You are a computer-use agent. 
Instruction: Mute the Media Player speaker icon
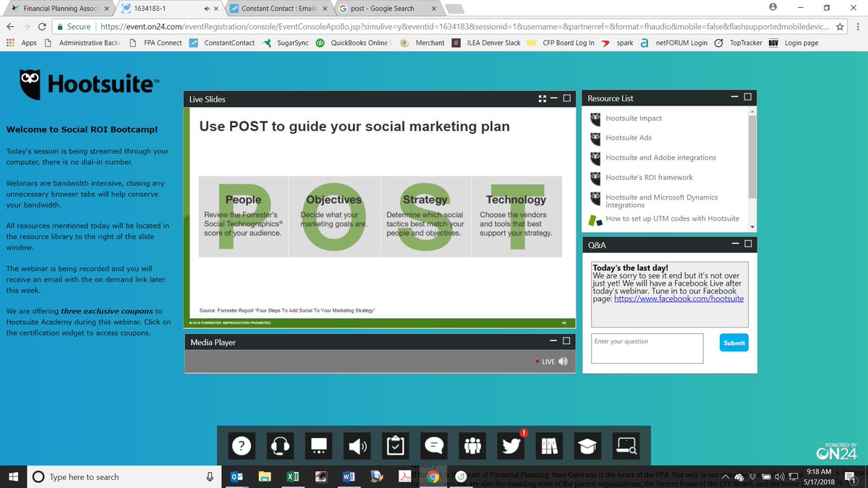click(x=563, y=361)
